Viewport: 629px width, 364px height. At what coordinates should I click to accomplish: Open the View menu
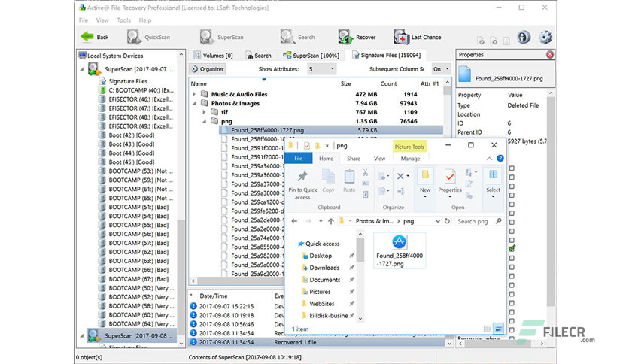tap(102, 20)
